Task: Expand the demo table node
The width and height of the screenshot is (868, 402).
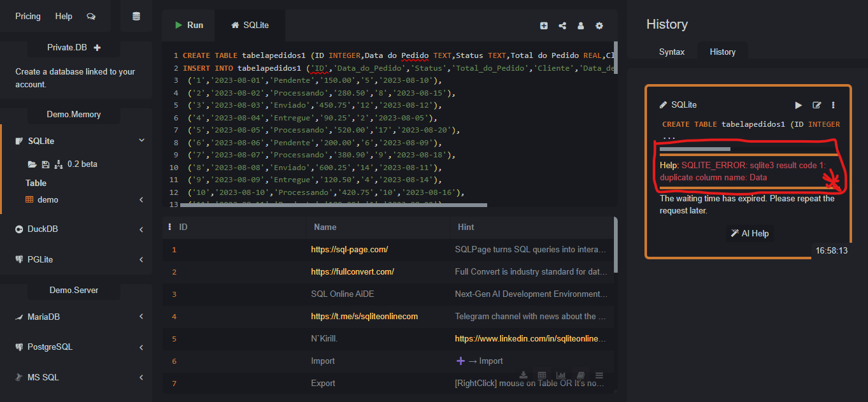Action: [x=141, y=200]
